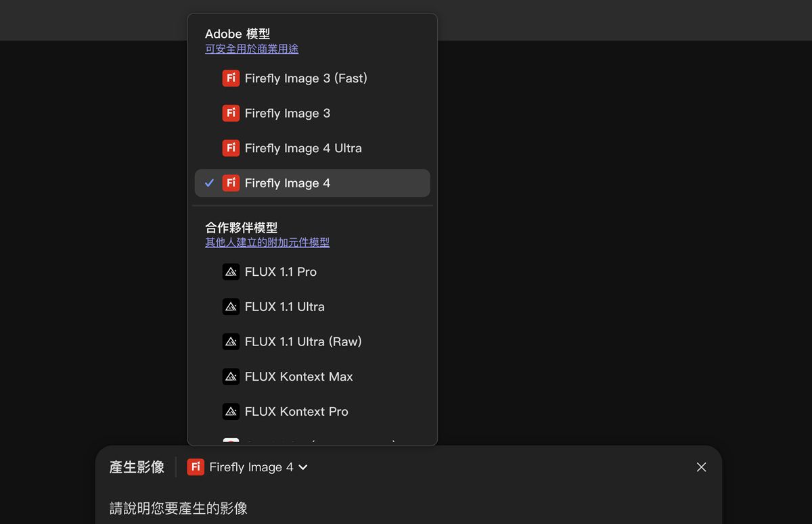This screenshot has height=524, width=812.
Task: Choose FLUX Kontext Pro from the list
Action: pyautogui.click(x=296, y=412)
